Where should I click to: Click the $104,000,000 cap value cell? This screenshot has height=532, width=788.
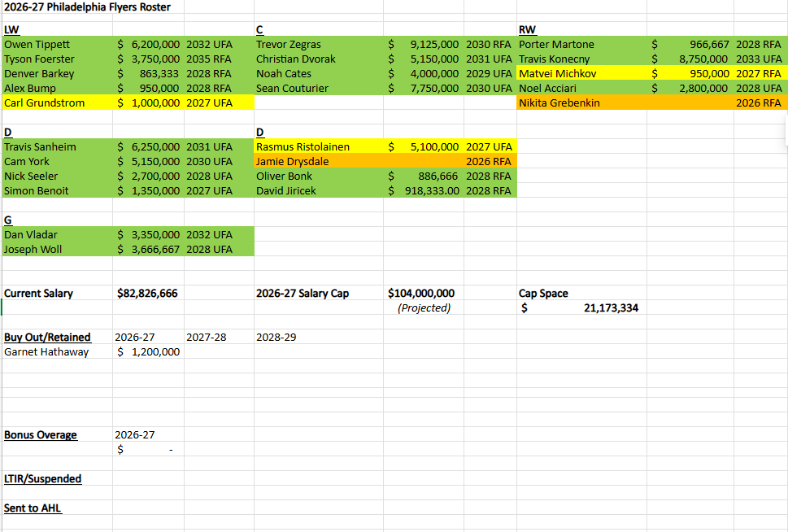423,293
